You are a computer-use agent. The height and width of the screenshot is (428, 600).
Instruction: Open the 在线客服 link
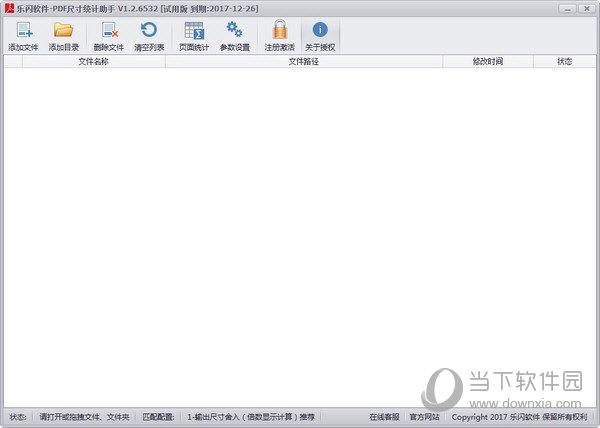385,417
